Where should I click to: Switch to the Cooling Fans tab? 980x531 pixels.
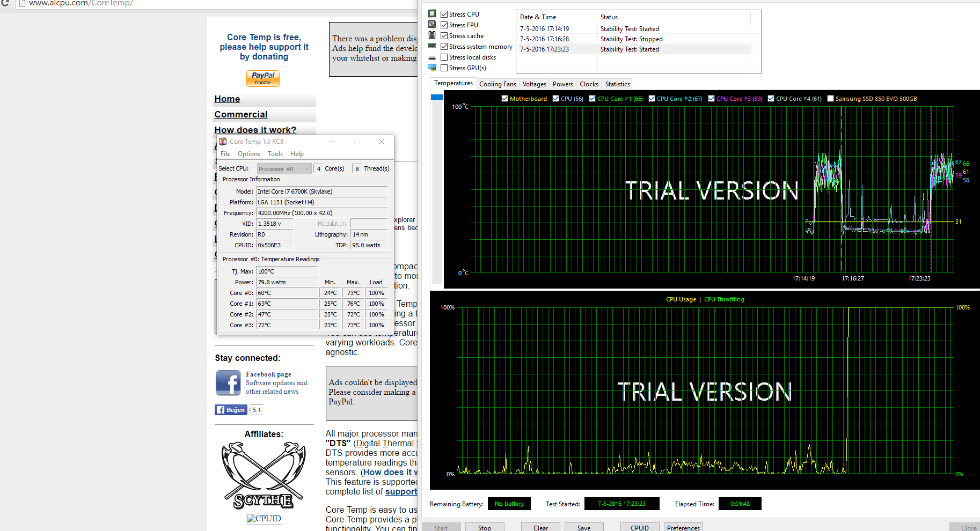pyautogui.click(x=498, y=84)
